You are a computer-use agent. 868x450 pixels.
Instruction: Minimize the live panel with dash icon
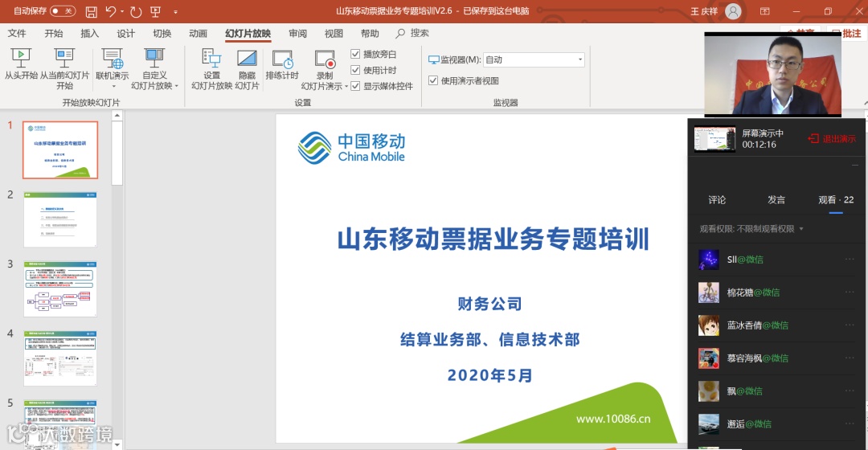pos(854,165)
